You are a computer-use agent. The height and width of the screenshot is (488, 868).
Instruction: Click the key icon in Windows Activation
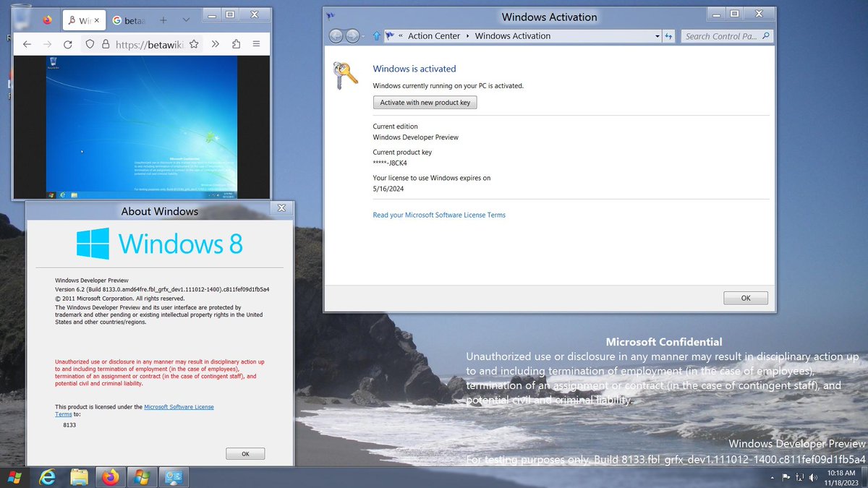346,75
